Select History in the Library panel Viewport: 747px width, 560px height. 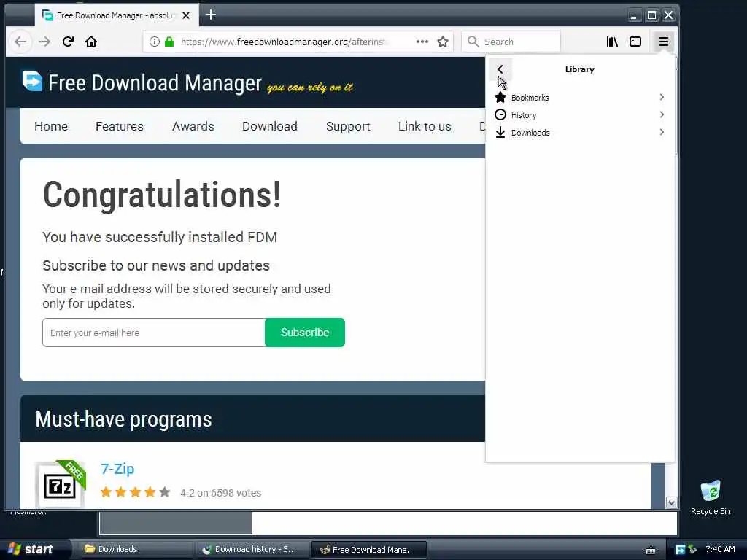pyautogui.click(x=580, y=114)
